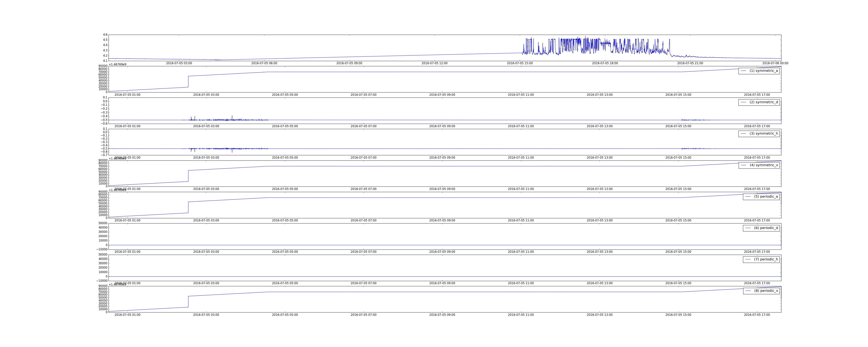868x347 pixels.
Task: Click the vertical jump in the symmetric_a line
Action: coord(188,82)
